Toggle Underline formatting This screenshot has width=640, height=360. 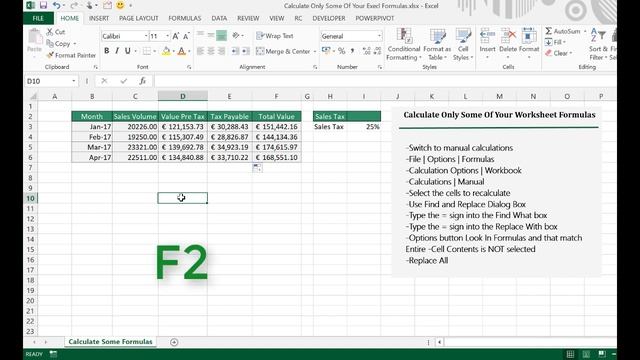pos(127,51)
